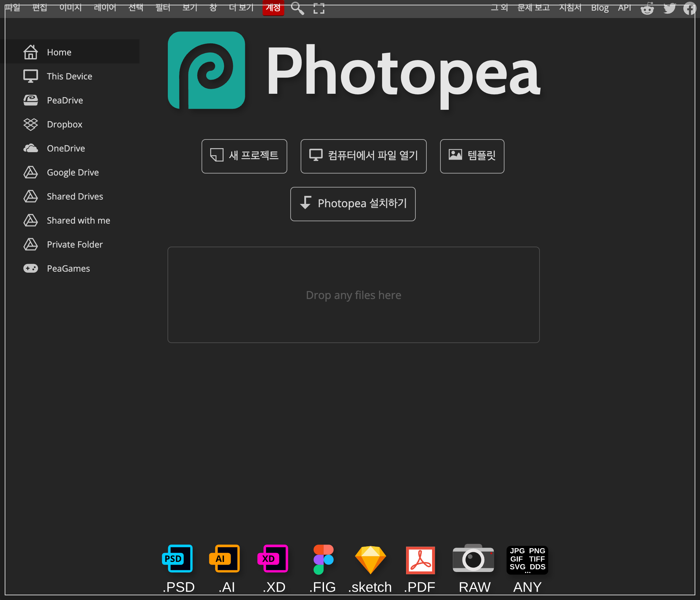Screen dimensions: 700x600
Task: Open the Reddit icon link
Action: tap(647, 8)
